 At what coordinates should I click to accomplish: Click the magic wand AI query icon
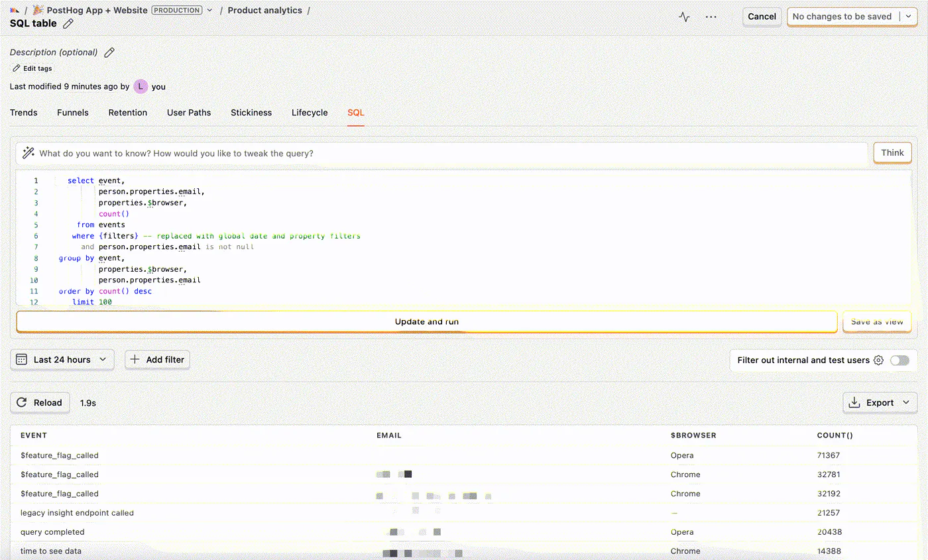coord(29,153)
